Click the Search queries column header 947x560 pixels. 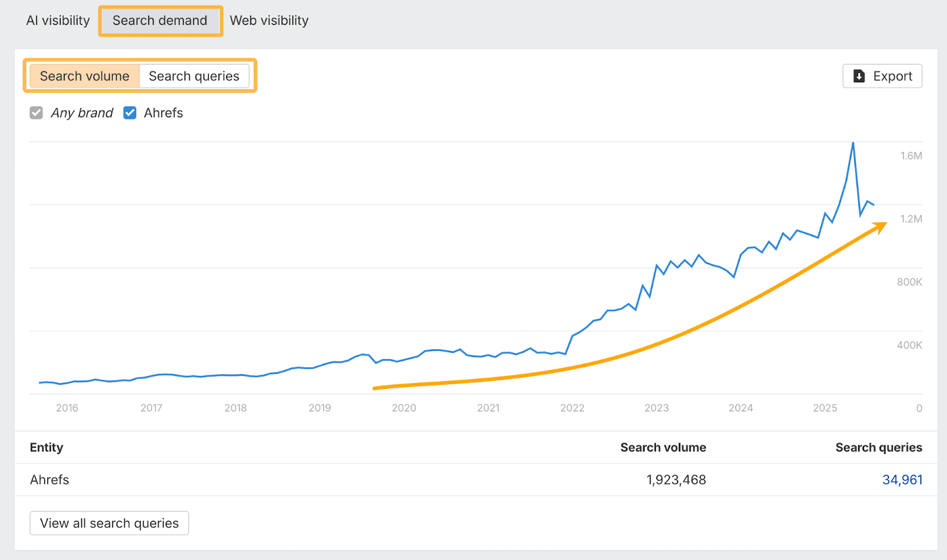[879, 447]
